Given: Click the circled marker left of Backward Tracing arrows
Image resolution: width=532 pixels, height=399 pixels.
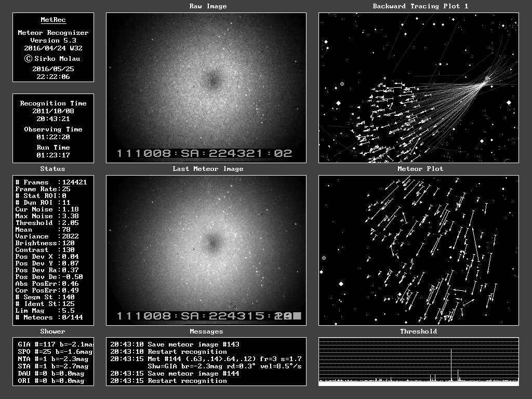Looking at the screenshot, I should pyautogui.click(x=342, y=84).
